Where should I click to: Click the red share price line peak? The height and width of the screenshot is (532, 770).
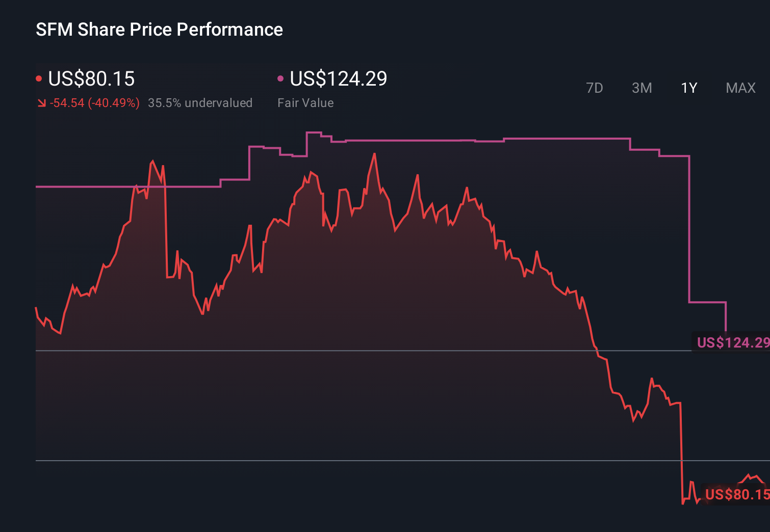point(375,153)
